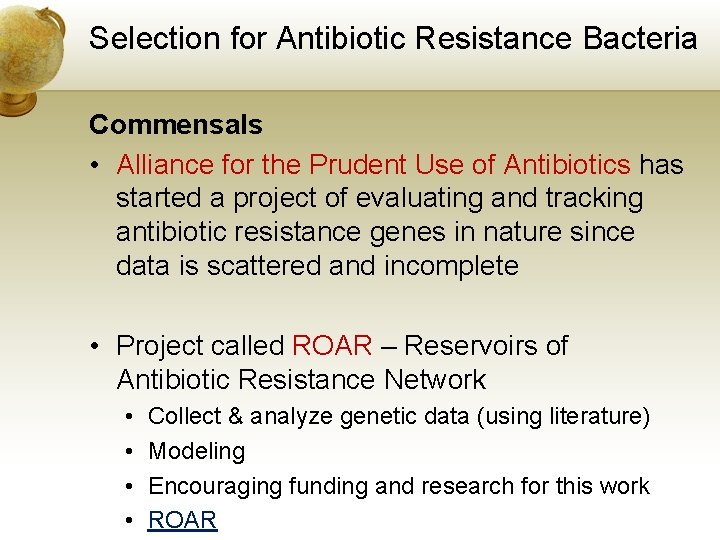Click the line Antibiotic Resistance Network

coord(301,380)
